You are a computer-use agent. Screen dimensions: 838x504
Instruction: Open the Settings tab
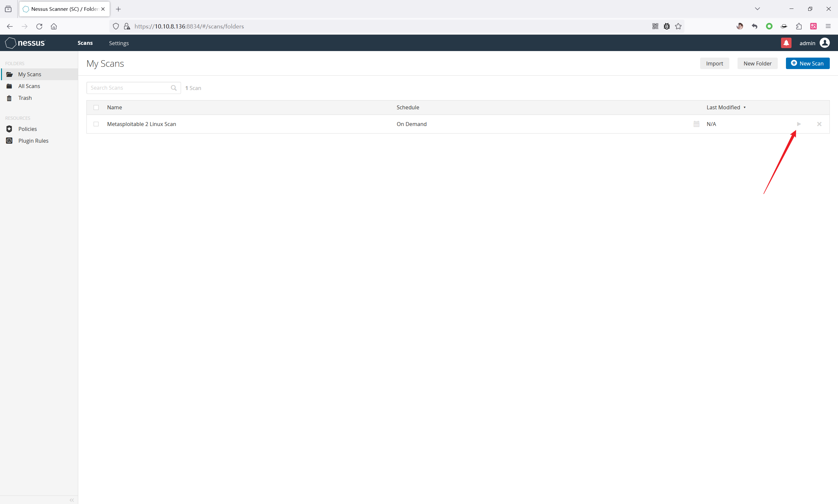[x=119, y=43]
